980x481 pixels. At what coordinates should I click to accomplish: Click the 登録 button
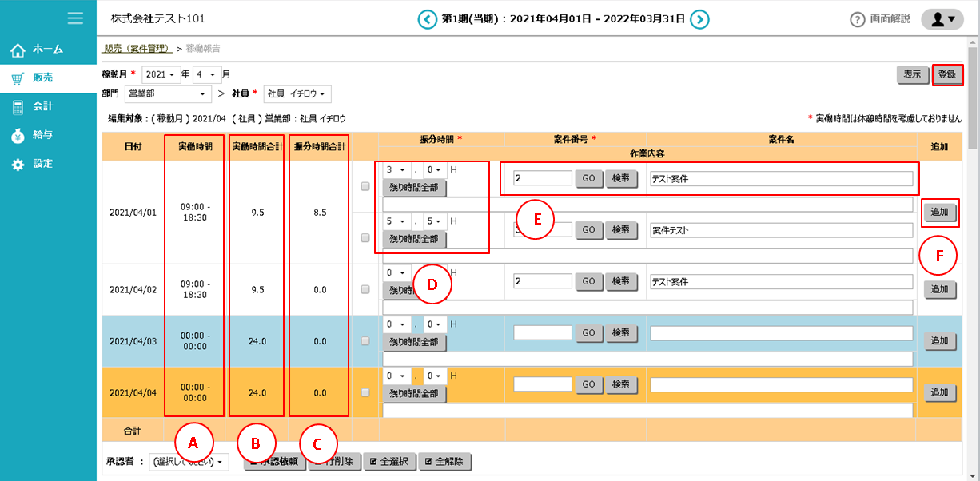pos(947,74)
